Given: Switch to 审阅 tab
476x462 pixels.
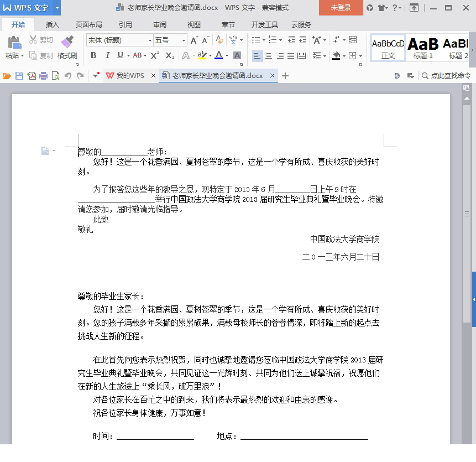Looking at the screenshot, I should click(160, 24).
